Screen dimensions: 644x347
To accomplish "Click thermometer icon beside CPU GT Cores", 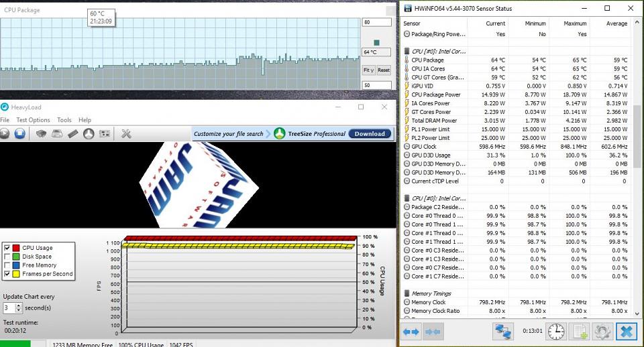I will coord(407,77).
